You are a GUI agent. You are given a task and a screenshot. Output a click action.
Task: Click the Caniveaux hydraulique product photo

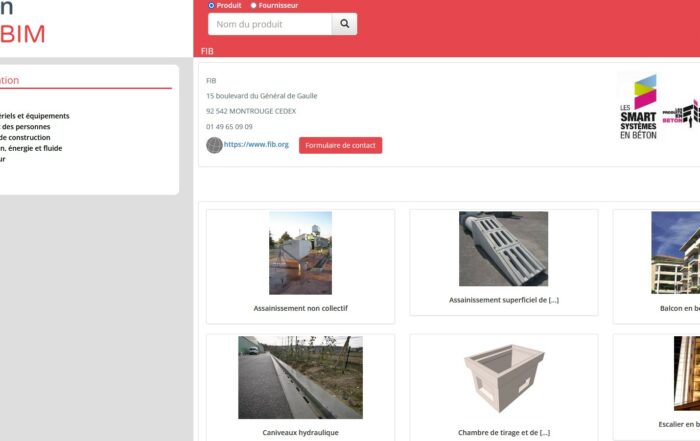(x=300, y=377)
